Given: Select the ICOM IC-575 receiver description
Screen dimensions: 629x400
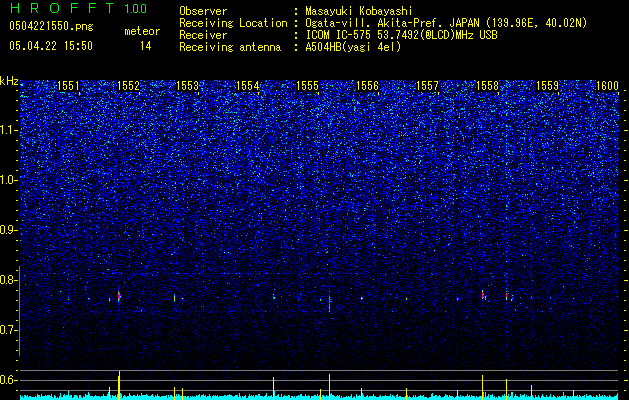Looking at the screenshot, I should point(401,35).
